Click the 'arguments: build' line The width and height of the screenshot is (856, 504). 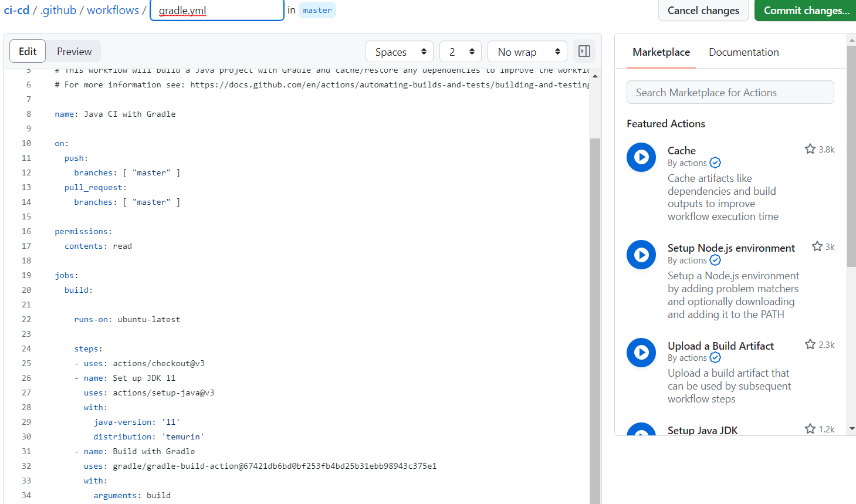[x=132, y=495]
